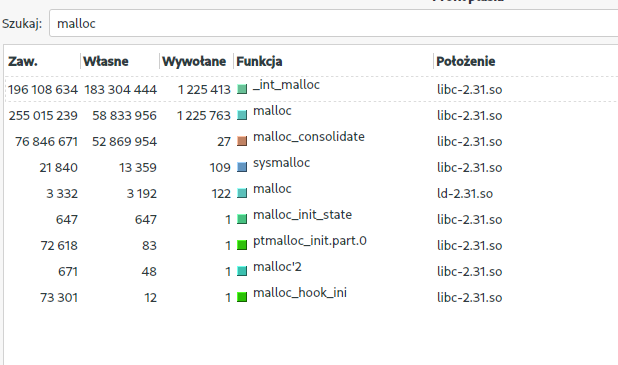This screenshot has height=365, width=618.
Task: Click the color square beside _int_malloc
Action: tap(242, 89)
